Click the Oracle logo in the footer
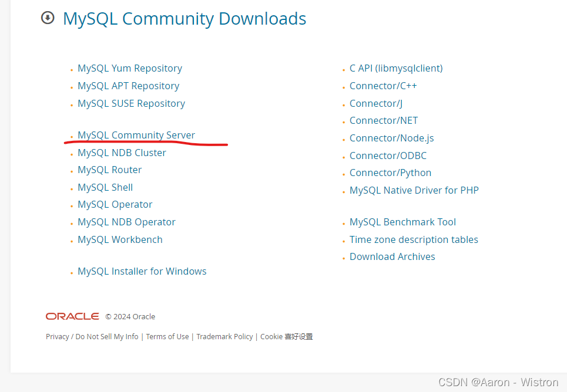This screenshot has width=567, height=392. coord(72,316)
